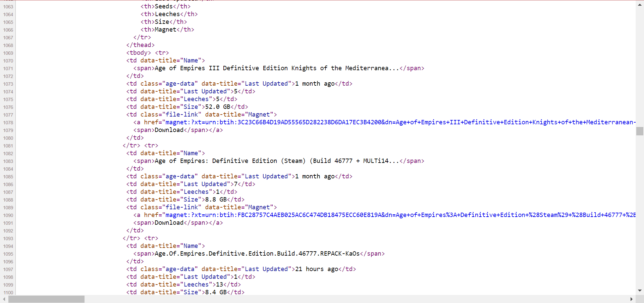Click the horizontal scrollbar right arrow
Screen dimensions: 644x303
click(x=632, y=299)
